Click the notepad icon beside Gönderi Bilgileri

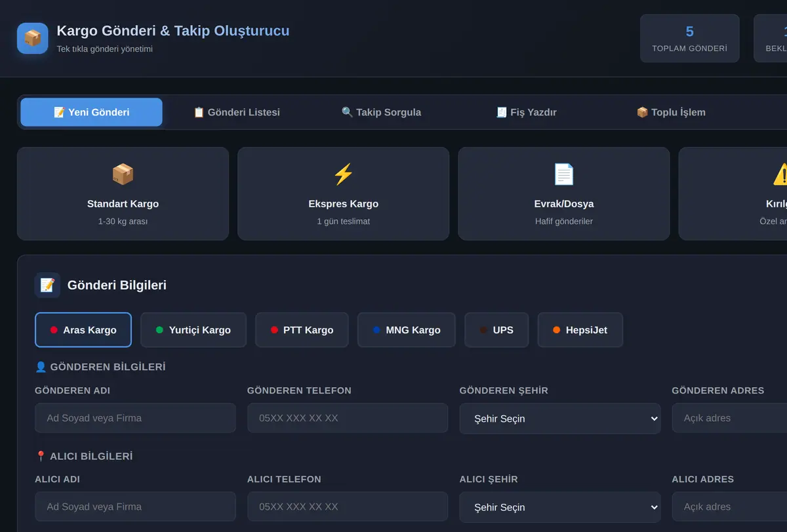click(47, 285)
